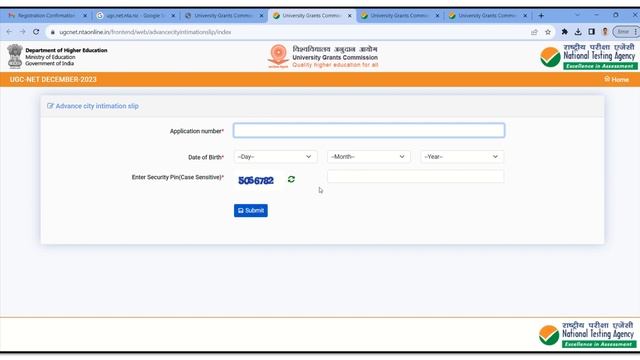Open the Day dropdown

276,157
